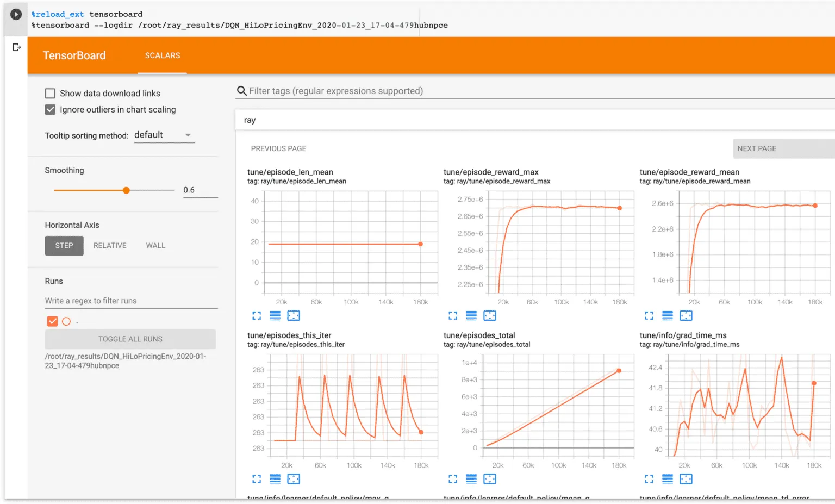Expand the episode_len_mean chart to fullscreen
Viewport: 835px width, 504px height.
click(257, 315)
